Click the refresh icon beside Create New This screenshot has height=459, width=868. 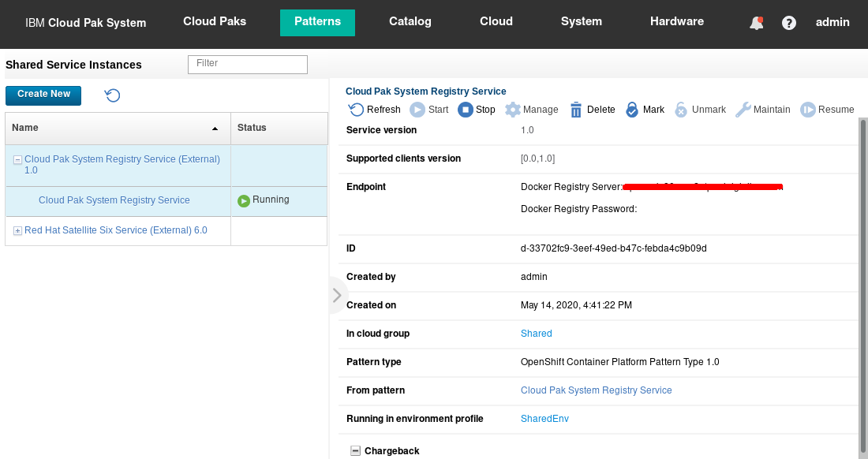click(112, 95)
